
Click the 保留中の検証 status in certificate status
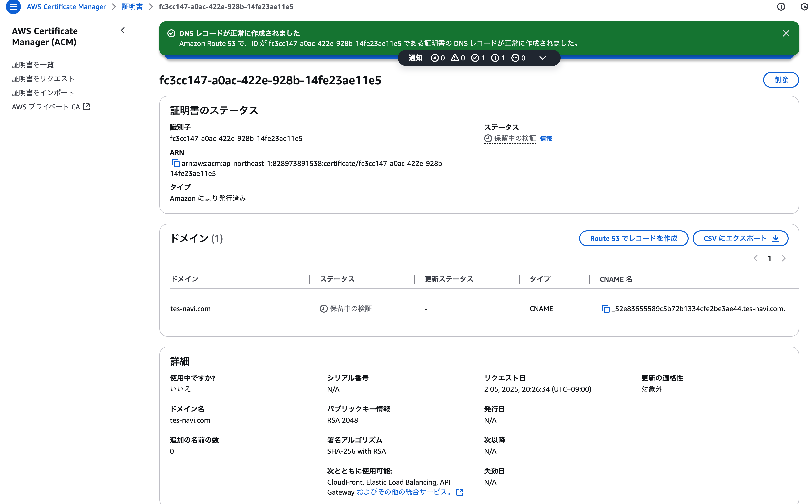click(510, 138)
